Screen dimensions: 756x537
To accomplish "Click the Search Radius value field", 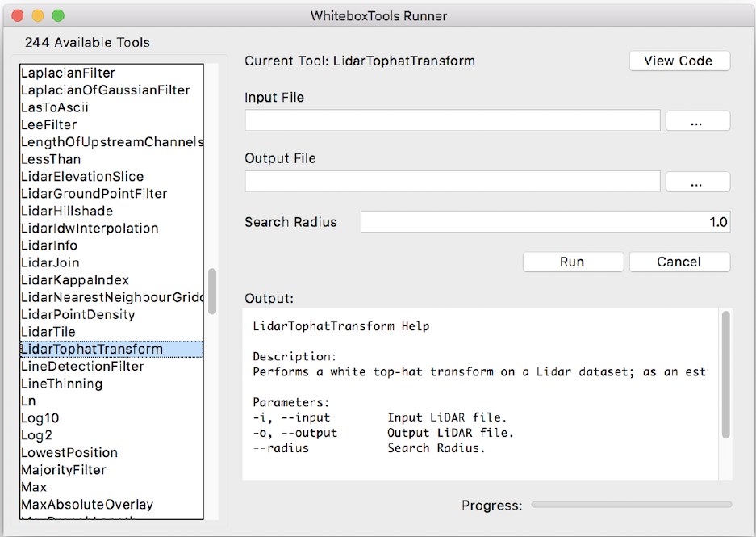I will pyautogui.click(x=545, y=222).
